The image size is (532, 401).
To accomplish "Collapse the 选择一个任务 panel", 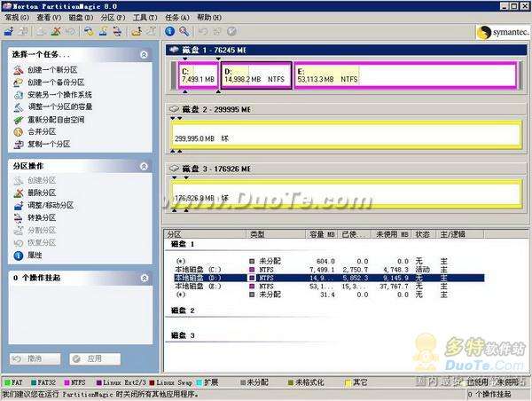I will click(144, 54).
